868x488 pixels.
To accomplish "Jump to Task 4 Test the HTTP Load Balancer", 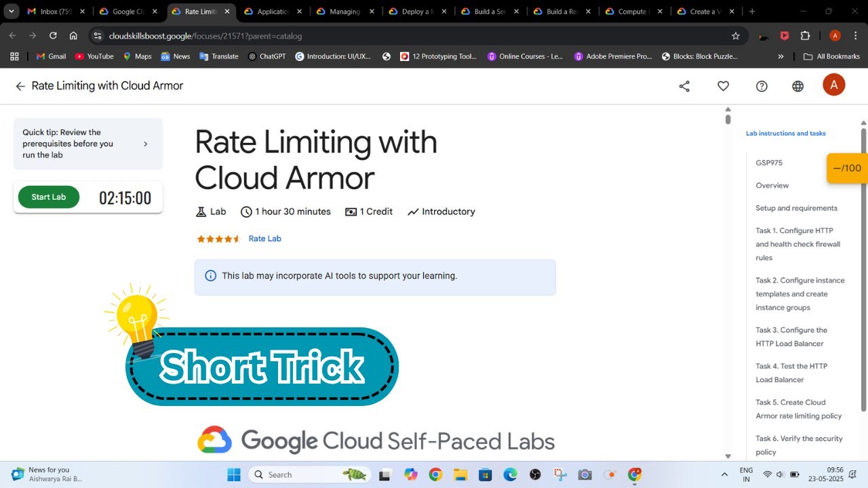I will [791, 373].
